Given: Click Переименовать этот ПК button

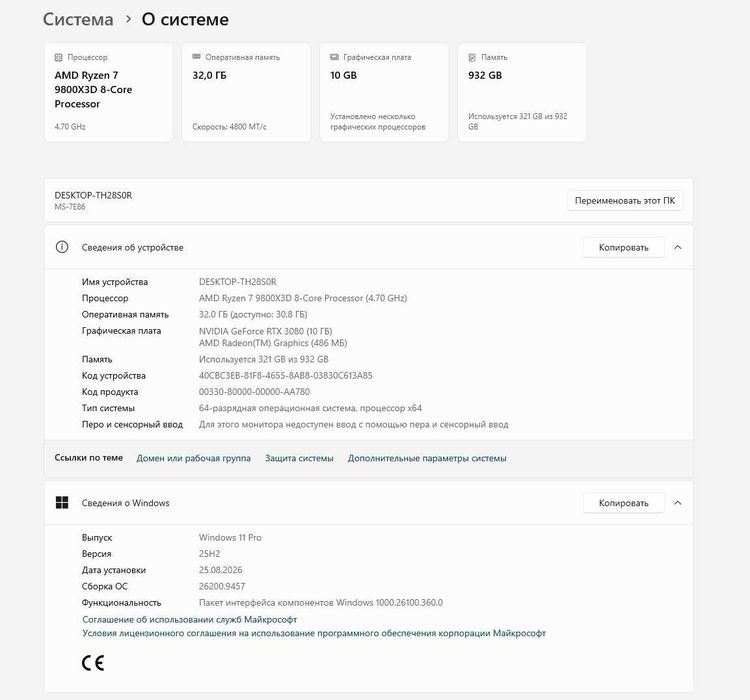Looking at the screenshot, I should pyautogui.click(x=625, y=200).
